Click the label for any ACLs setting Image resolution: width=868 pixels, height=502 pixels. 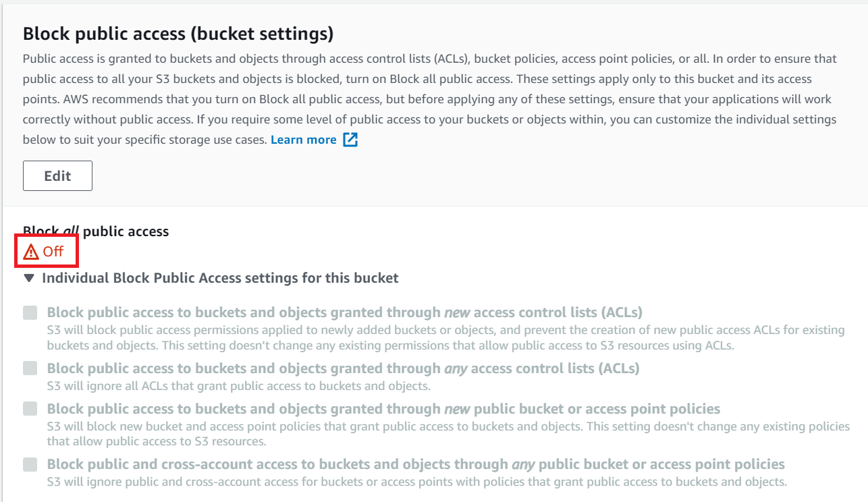(x=343, y=368)
